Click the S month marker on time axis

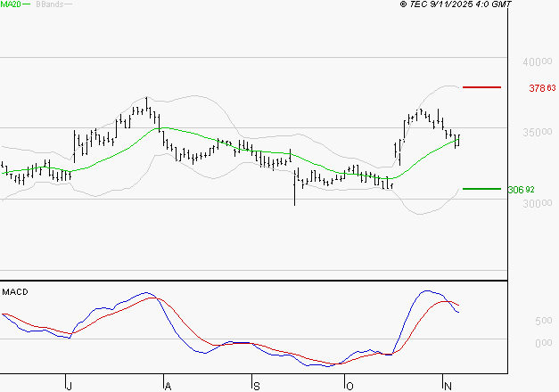[257, 386]
